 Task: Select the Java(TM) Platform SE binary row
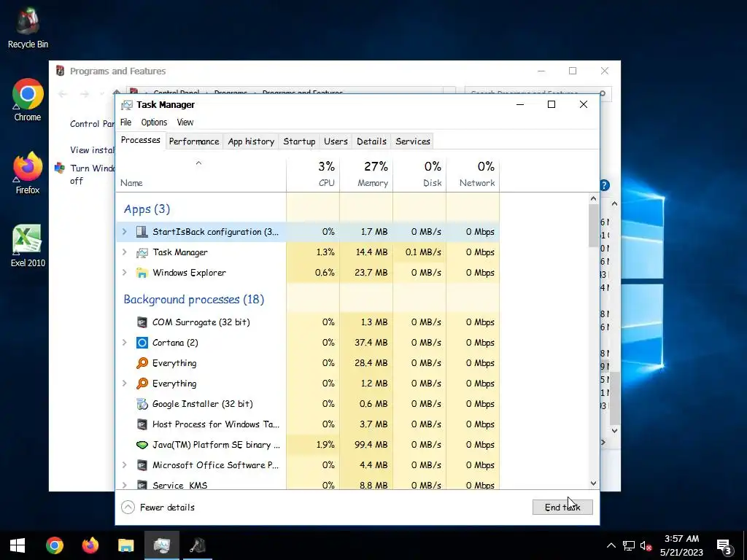[x=308, y=445]
